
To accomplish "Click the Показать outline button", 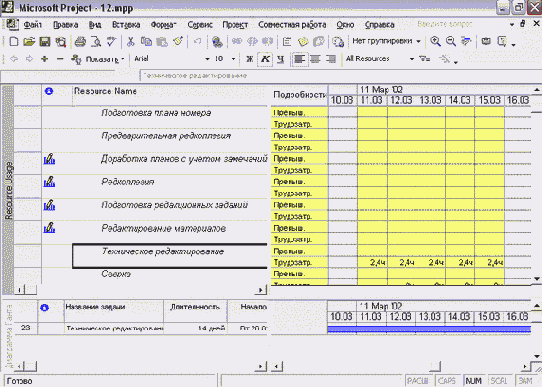I will (98, 59).
